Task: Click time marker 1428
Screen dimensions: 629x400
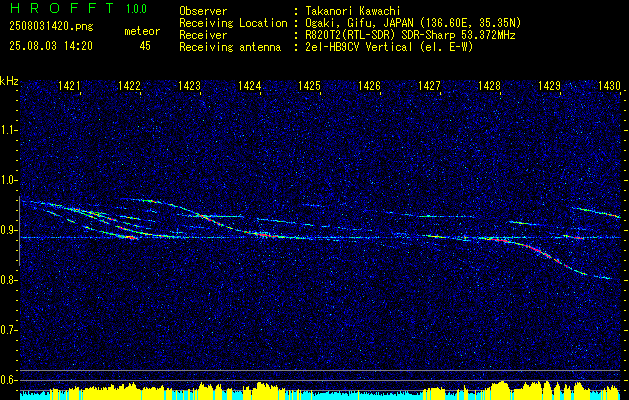Action: click(x=489, y=85)
